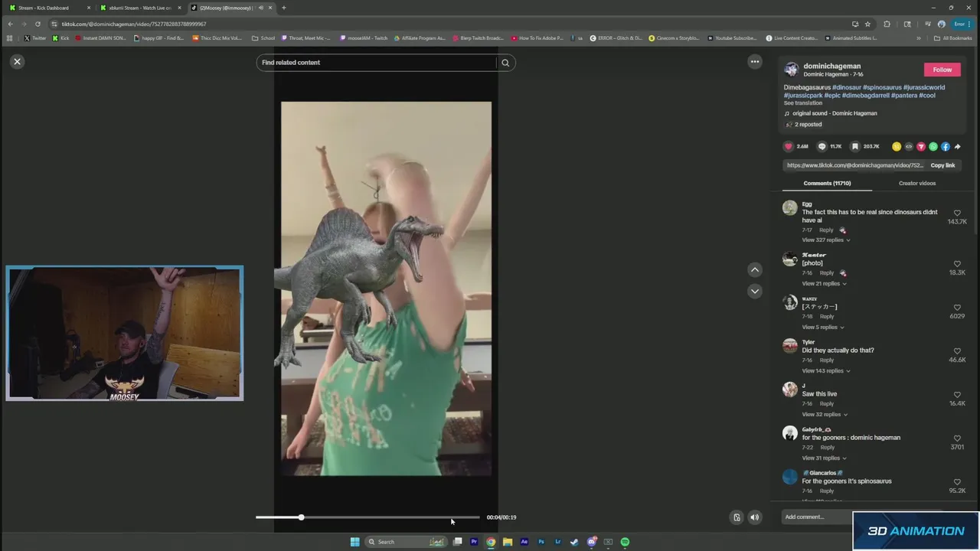Open the Twitter bookmark
Viewport: 980px width, 551px height.
coord(35,37)
